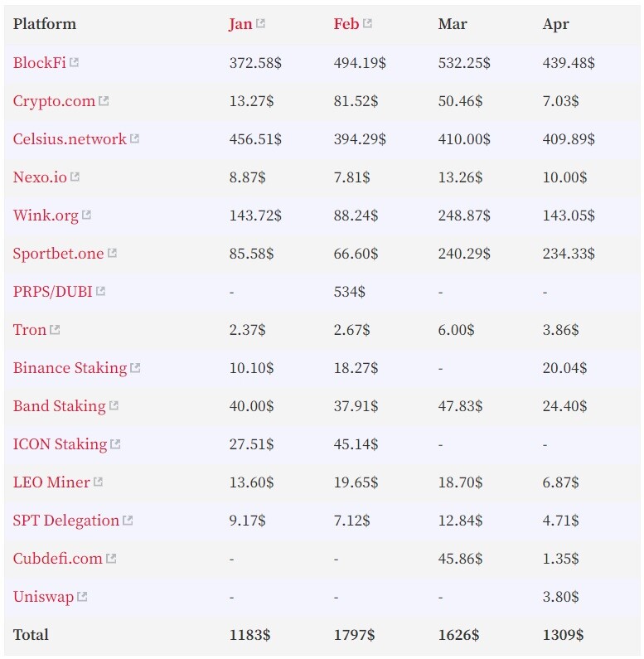Click external link icon after Celsius.network
Viewport: 644px width, 659px height.
(134, 138)
